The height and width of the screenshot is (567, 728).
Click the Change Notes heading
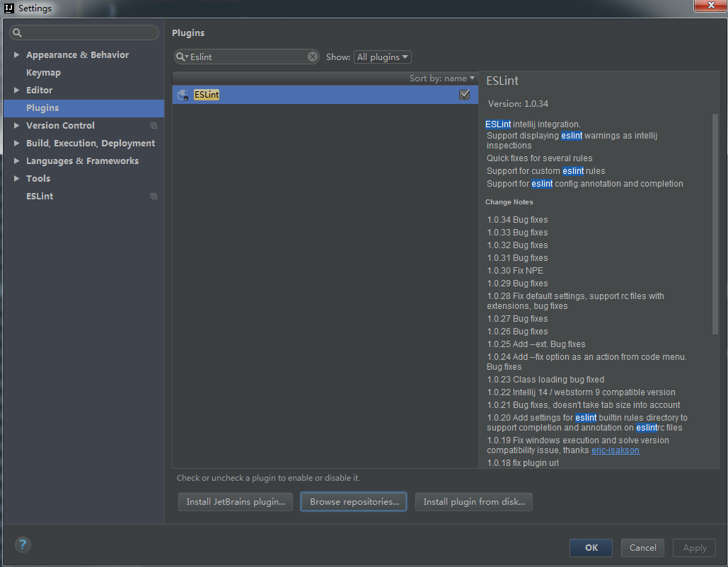click(x=509, y=201)
